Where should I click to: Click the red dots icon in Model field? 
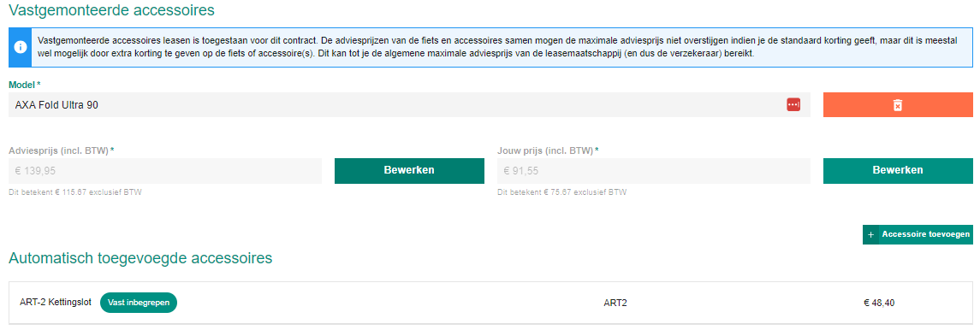pos(793,105)
